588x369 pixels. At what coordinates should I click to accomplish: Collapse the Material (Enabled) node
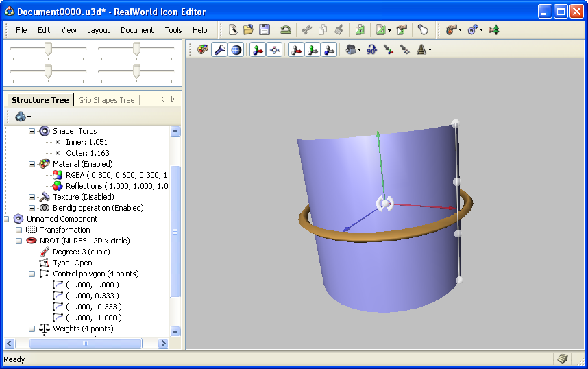click(x=32, y=164)
